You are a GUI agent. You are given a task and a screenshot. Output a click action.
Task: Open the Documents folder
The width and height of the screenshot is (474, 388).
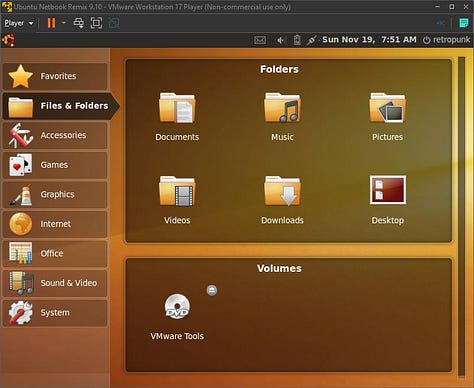tap(177, 117)
